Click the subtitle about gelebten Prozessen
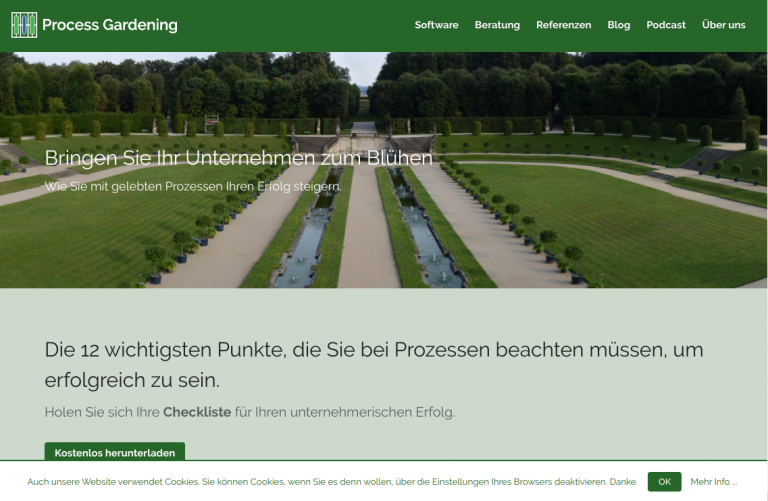768x501 pixels. [193, 186]
